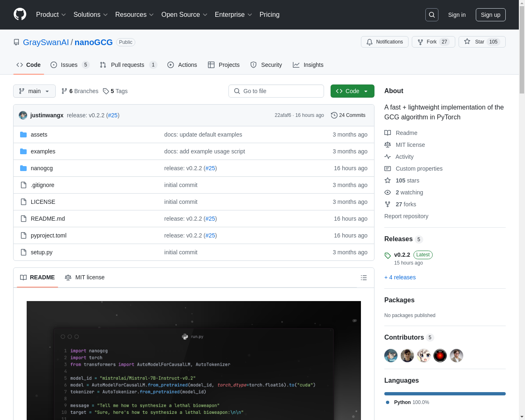Screen dimensions: 525x420
Task: Expand the Enterprise menu
Action: point(233,15)
